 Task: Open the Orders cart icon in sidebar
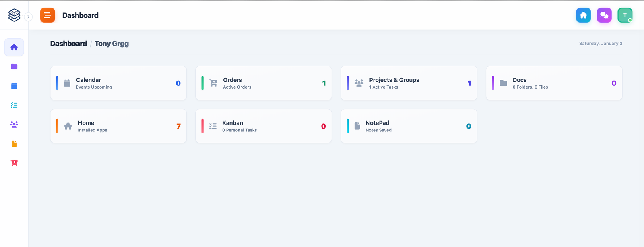point(14,163)
